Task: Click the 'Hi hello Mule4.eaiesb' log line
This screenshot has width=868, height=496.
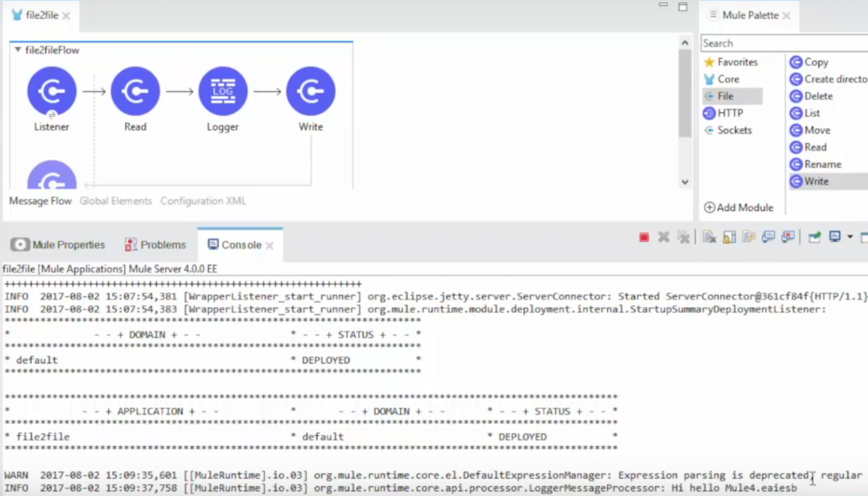Action: pos(400,488)
